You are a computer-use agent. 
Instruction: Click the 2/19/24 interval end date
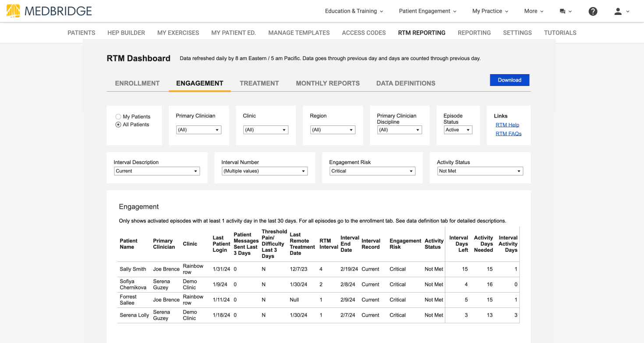pos(349,269)
